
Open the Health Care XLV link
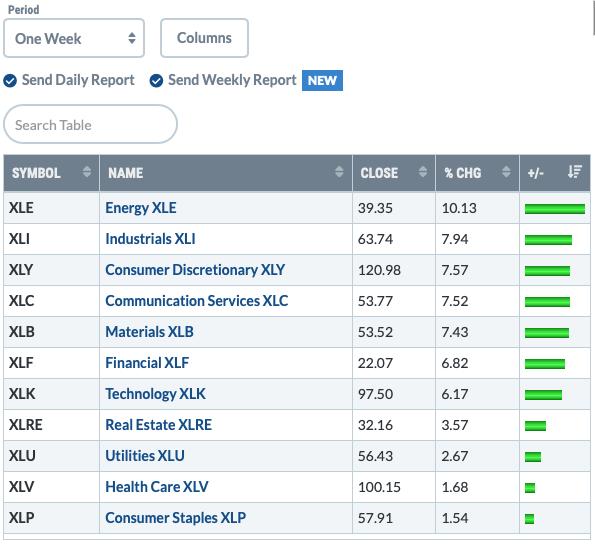pos(157,487)
